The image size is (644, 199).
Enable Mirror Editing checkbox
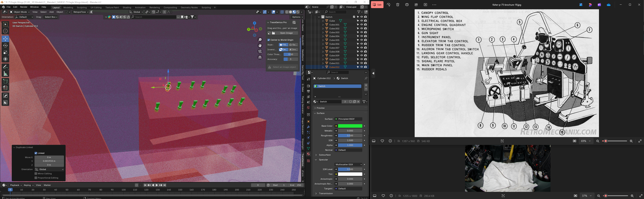click(x=36, y=174)
